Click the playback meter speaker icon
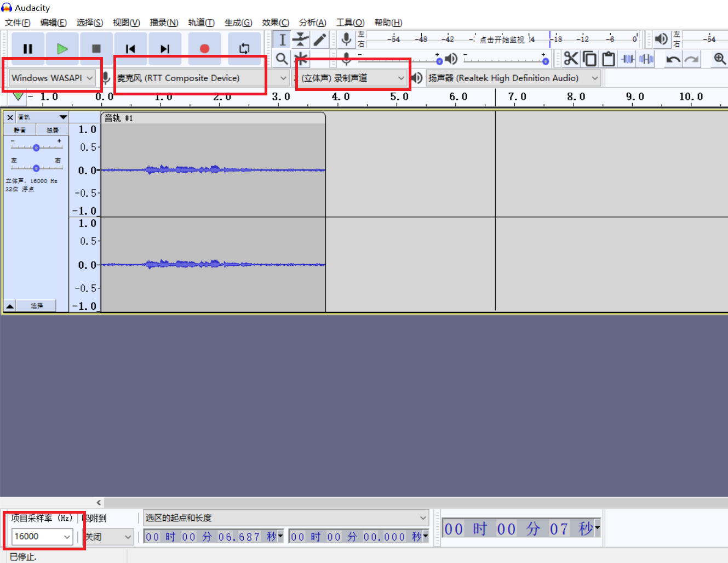This screenshot has height=563, width=728. point(661,39)
